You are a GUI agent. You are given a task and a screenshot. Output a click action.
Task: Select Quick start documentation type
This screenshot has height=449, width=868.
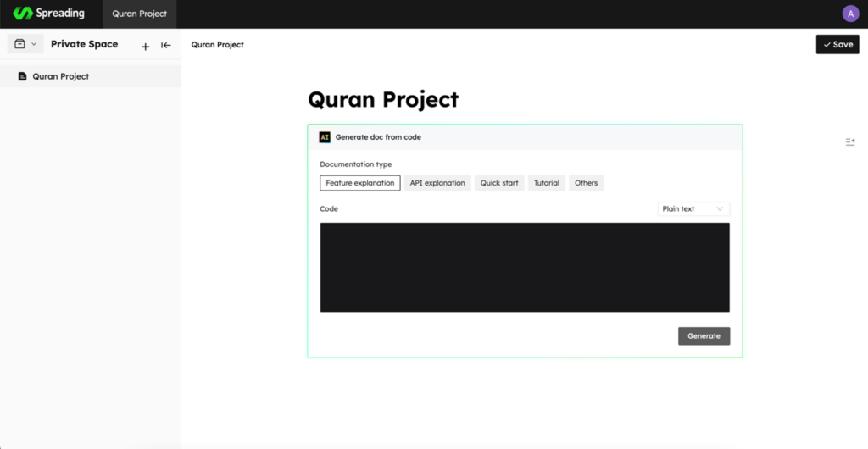499,183
